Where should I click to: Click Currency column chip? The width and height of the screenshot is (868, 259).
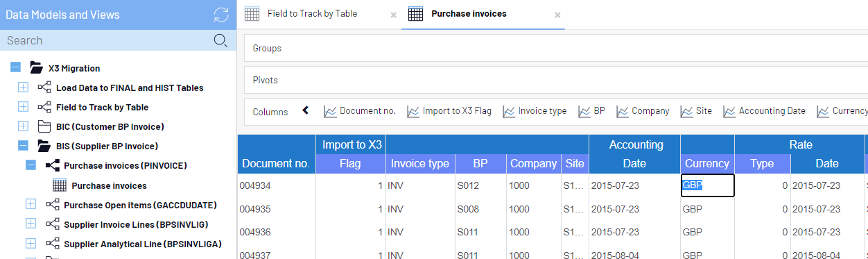[842, 110]
